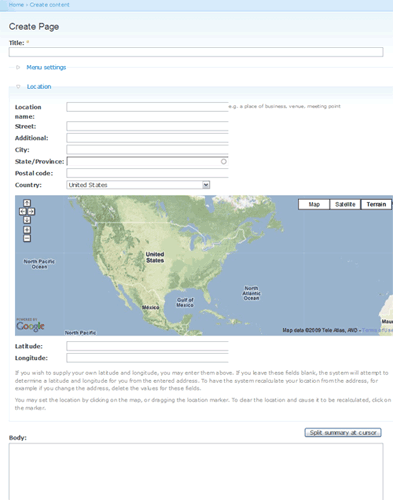The height and width of the screenshot is (500, 393).
Task: Pan the map up with arrow icon
Action: click(27, 203)
